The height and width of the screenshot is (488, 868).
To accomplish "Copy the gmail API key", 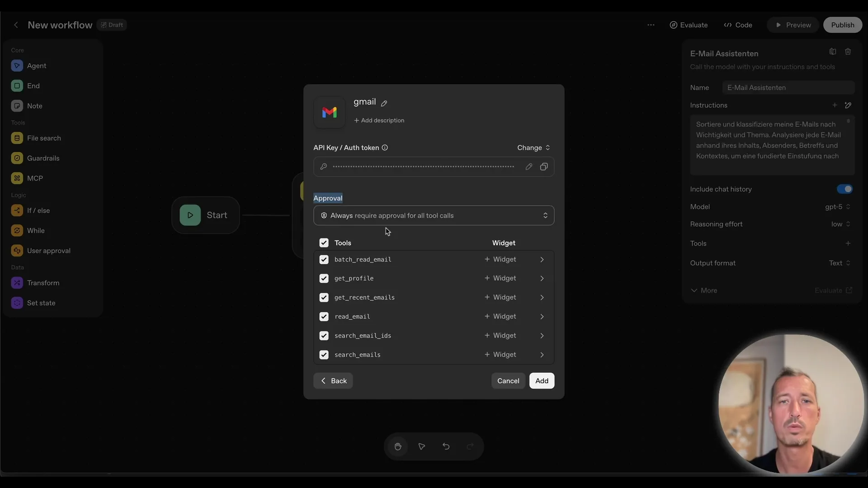I will 544,166.
